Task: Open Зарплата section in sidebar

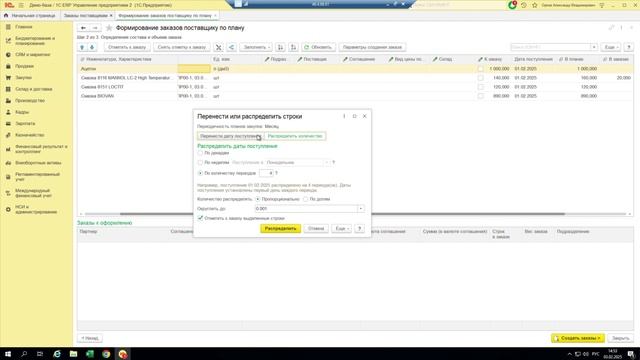Action: click(x=25, y=123)
